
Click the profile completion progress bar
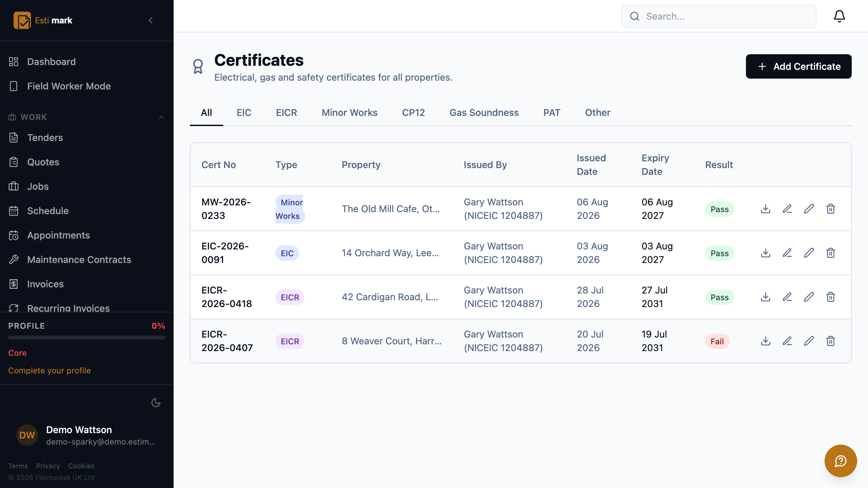pos(87,338)
